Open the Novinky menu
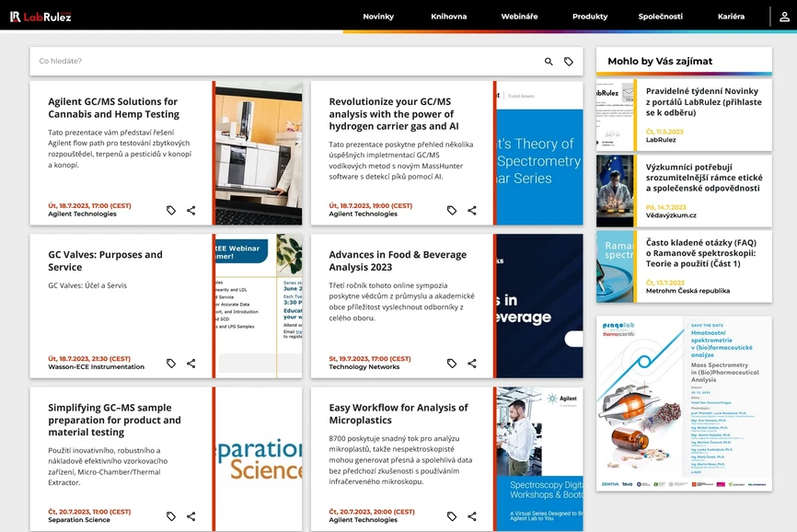Image resolution: width=797 pixels, height=532 pixels. click(378, 17)
